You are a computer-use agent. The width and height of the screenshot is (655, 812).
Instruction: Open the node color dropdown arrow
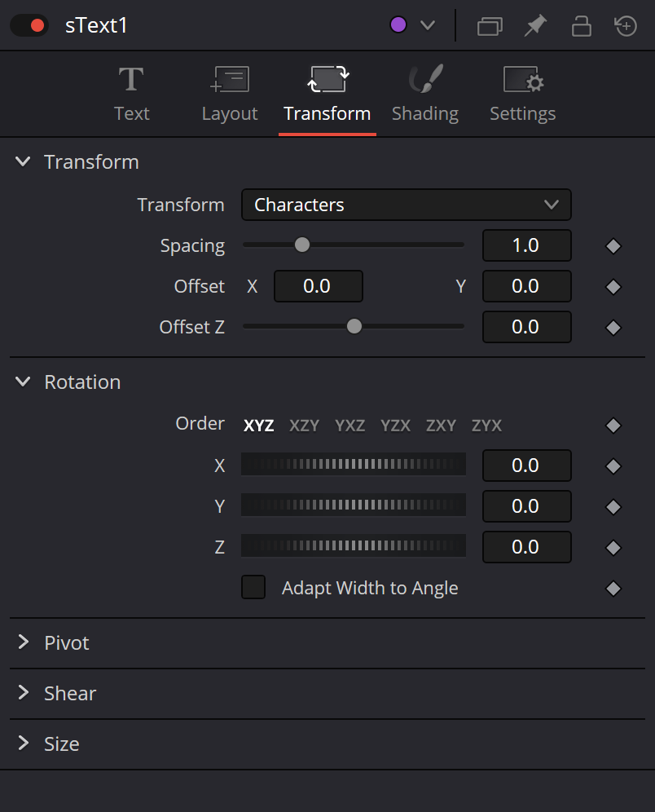(x=428, y=25)
